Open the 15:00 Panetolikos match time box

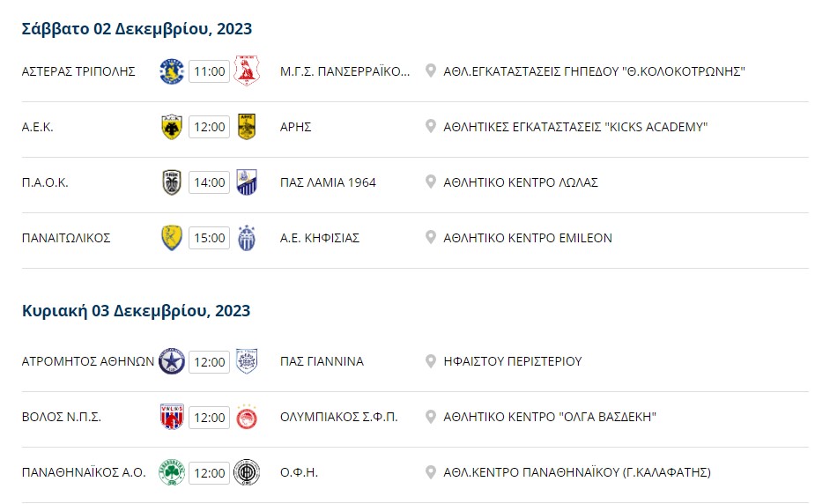[x=209, y=238]
